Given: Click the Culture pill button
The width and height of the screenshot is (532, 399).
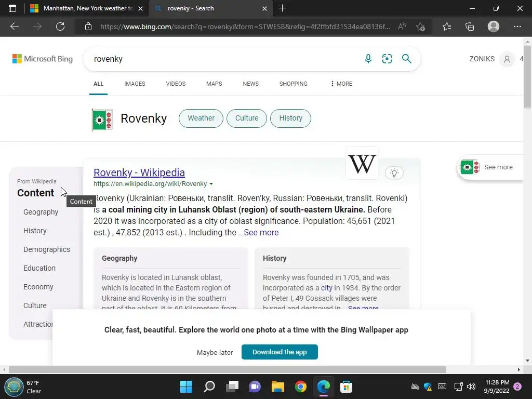Looking at the screenshot, I should 247,118.
